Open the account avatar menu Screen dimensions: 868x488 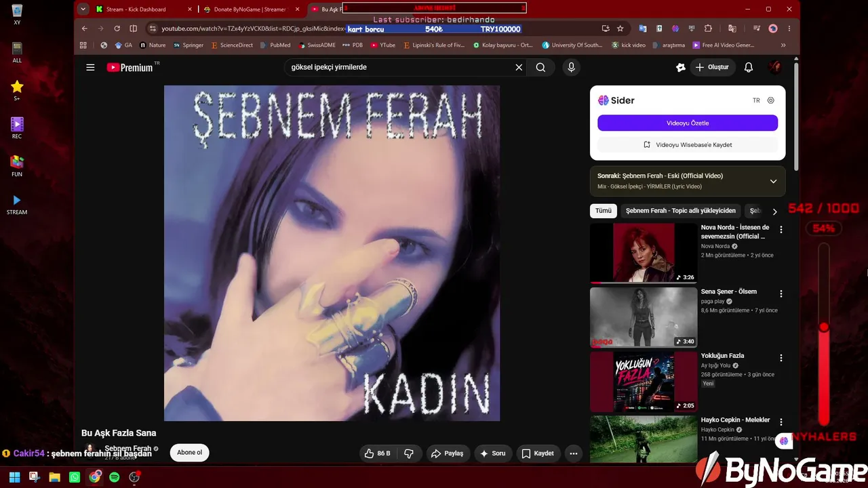pos(774,67)
